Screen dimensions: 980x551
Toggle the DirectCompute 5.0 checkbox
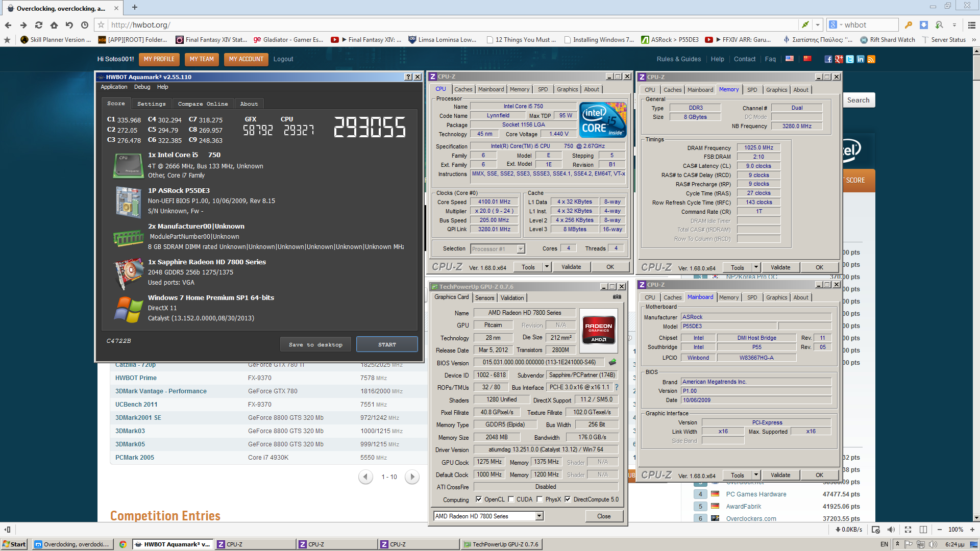(x=568, y=499)
